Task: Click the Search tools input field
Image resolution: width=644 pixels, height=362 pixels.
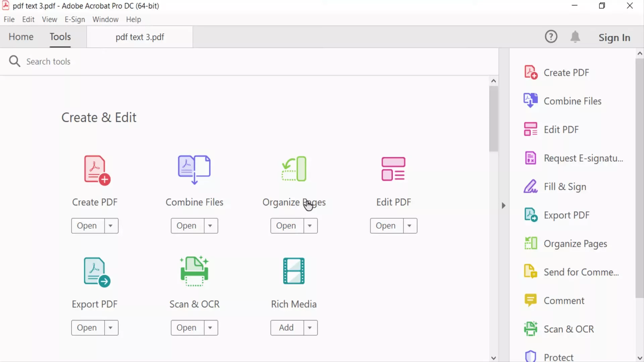Action: click(48, 61)
